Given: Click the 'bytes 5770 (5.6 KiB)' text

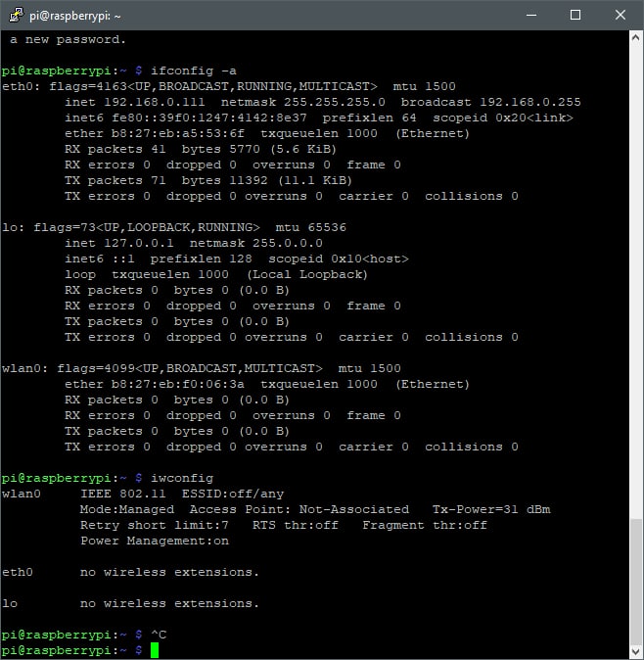Looking at the screenshot, I should (x=259, y=149).
